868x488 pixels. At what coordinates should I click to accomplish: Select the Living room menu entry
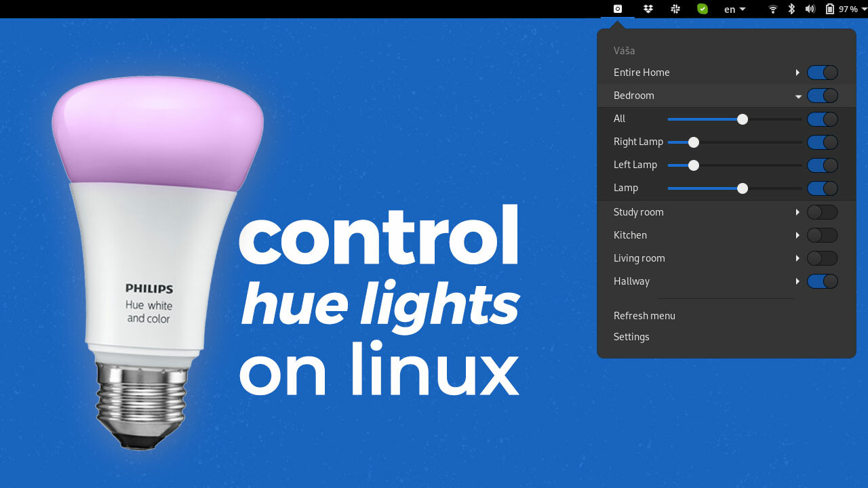[726, 258]
